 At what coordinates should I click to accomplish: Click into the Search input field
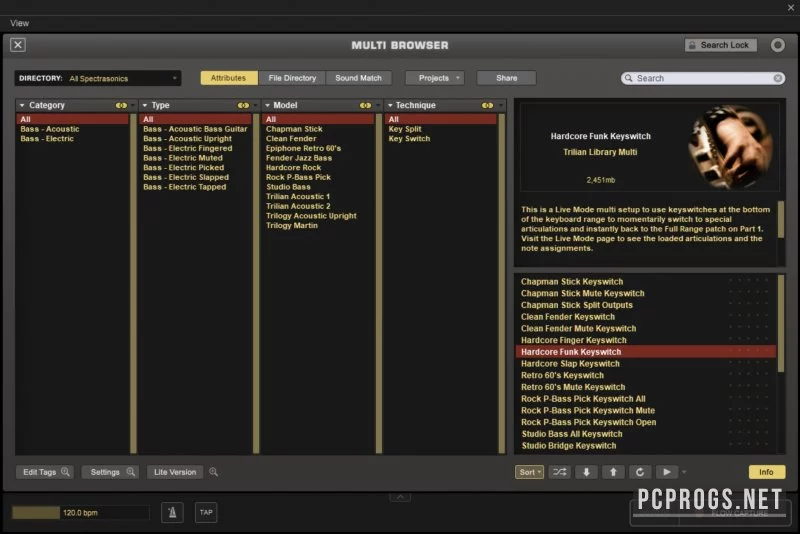point(703,78)
